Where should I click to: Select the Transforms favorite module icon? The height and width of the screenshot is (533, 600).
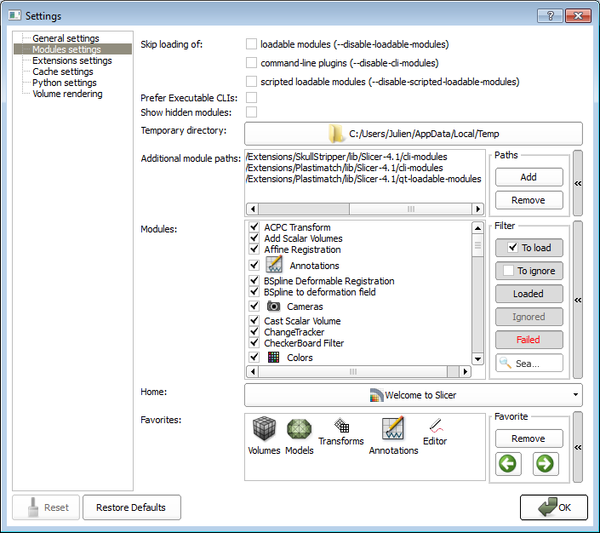(340, 428)
